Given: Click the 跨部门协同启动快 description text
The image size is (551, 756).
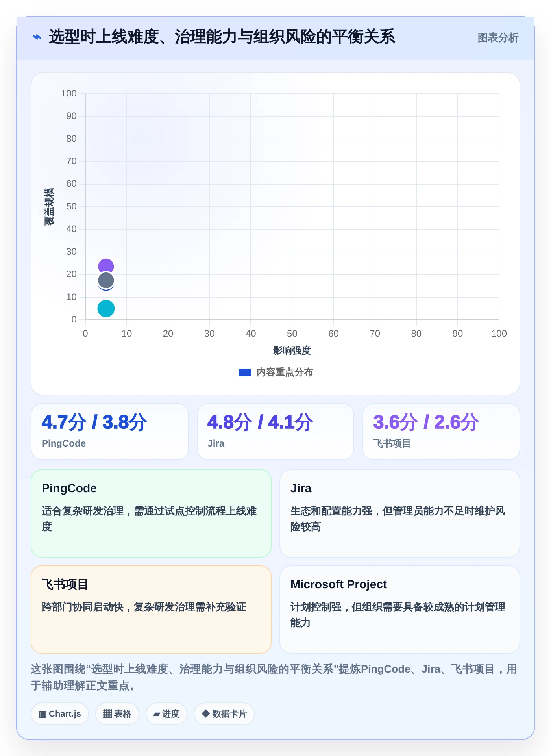Looking at the screenshot, I should (144, 607).
